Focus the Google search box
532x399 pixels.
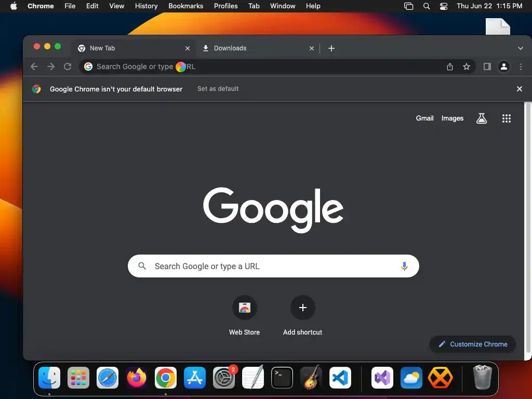(273, 266)
